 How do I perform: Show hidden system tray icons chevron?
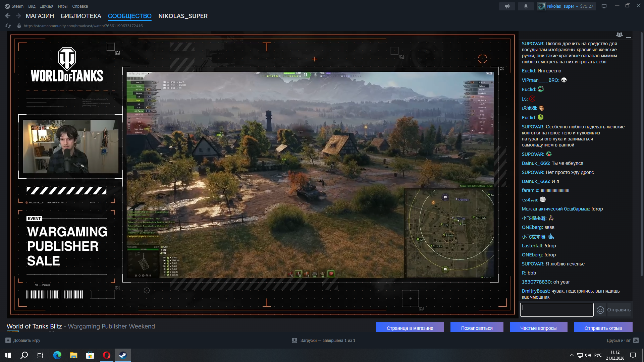[x=572, y=355]
